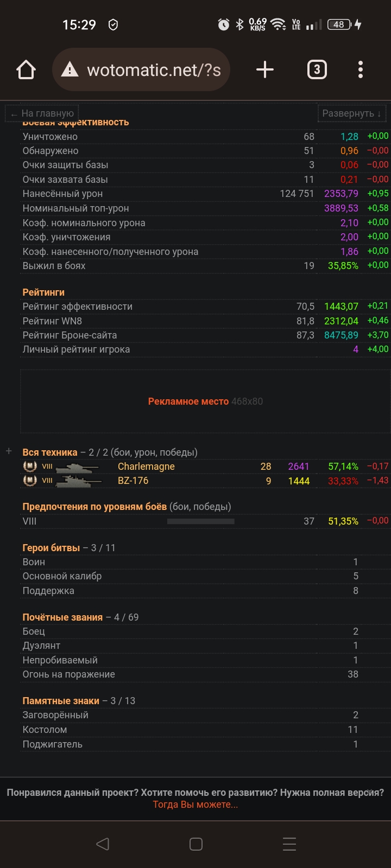Select the BZ-176 tank name
Image resolution: width=391 pixels, height=868 pixels.
[x=133, y=481]
